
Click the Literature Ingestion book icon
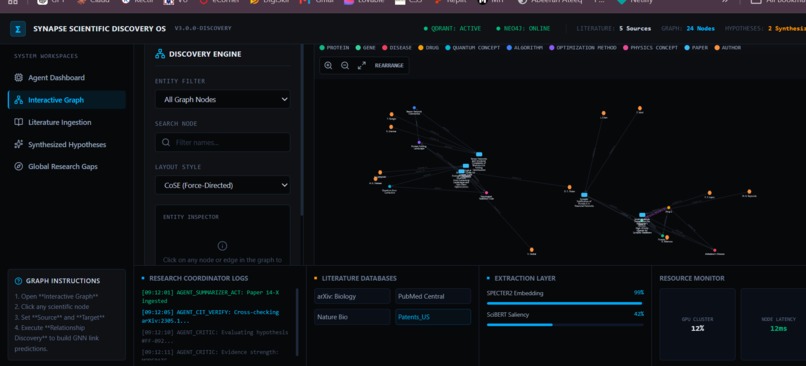(19, 122)
